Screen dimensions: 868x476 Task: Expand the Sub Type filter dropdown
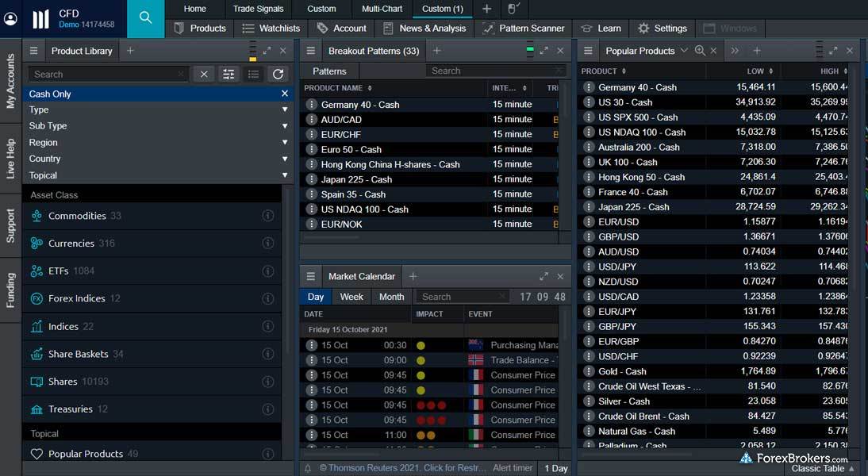(x=284, y=126)
